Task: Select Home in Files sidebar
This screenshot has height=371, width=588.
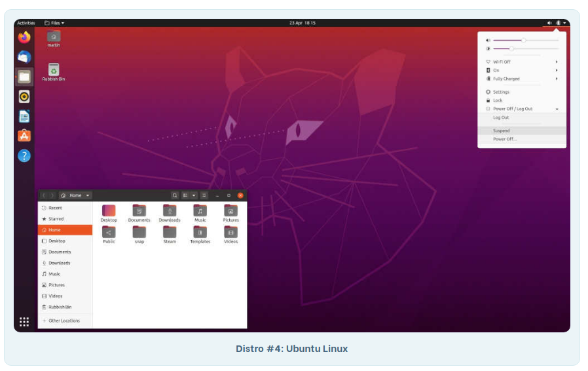Action: click(x=65, y=230)
